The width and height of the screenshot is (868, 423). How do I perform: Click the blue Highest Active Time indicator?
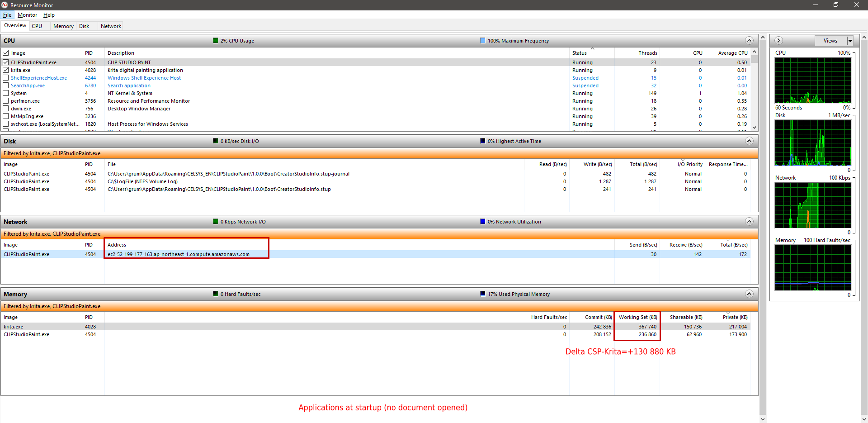click(482, 141)
